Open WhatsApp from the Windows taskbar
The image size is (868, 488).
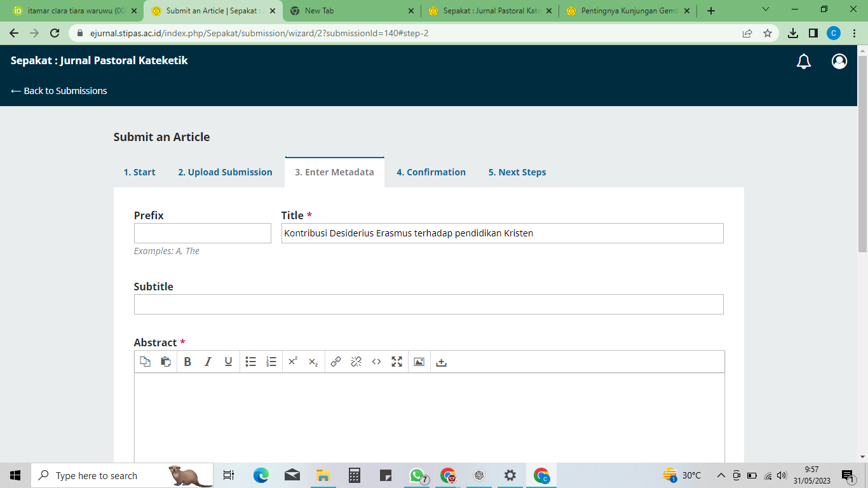click(417, 475)
